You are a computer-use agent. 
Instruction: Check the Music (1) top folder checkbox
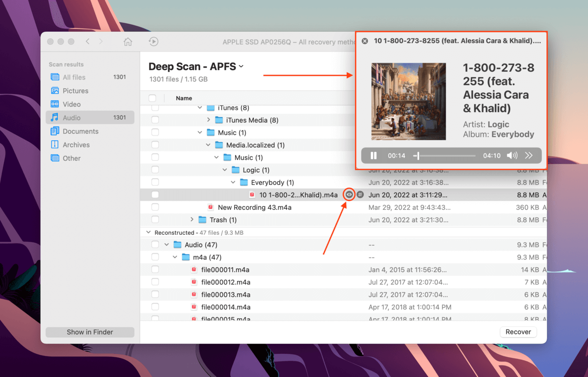click(155, 132)
